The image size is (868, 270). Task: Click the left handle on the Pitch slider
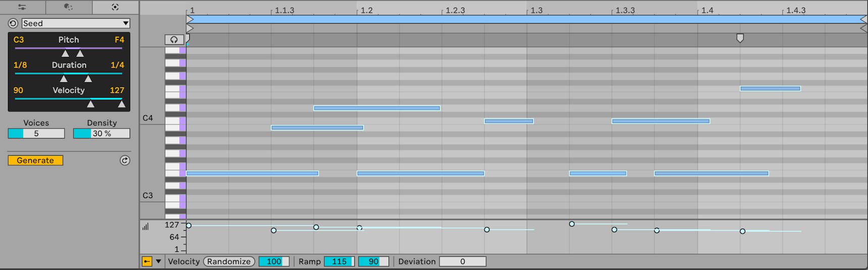coord(65,53)
